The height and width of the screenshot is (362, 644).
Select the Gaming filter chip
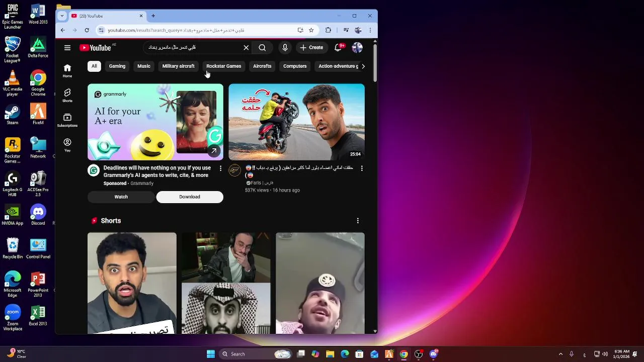[117, 66]
